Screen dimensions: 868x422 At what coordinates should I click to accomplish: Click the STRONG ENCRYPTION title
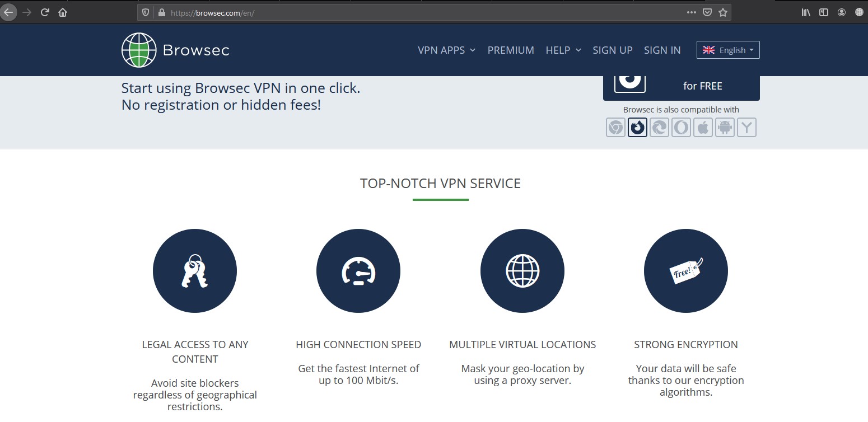coord(686,345)
